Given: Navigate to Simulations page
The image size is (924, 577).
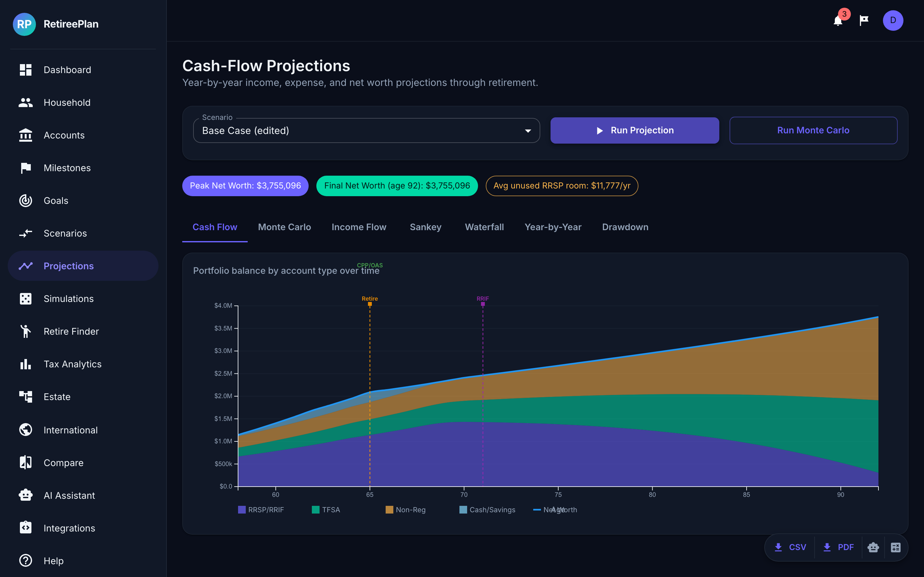Looking at the screenshot, I should [69, 299].
